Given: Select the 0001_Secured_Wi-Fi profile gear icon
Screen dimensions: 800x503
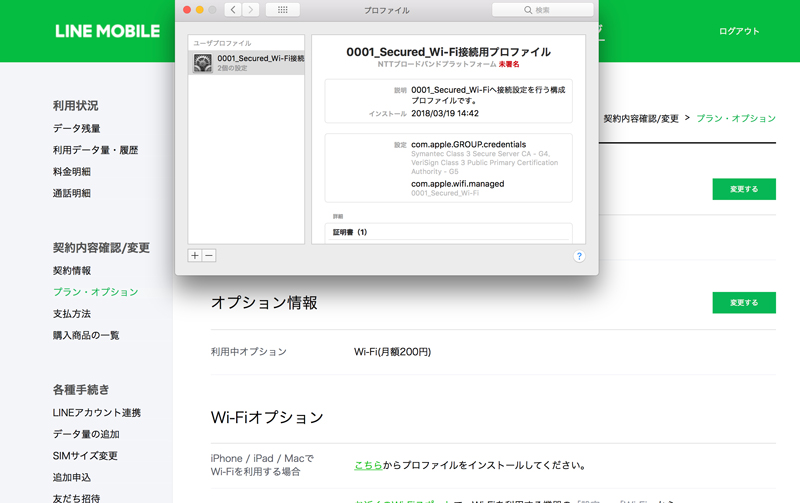Looking at the screenshot, I should [x=203, y=63].
